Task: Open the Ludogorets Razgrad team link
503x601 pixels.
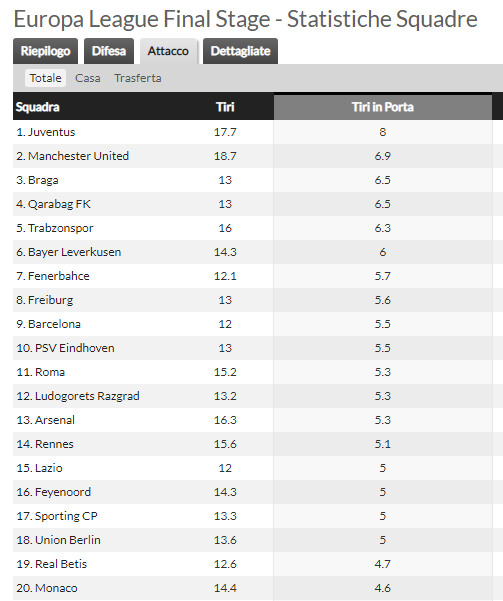Action: tap(87, 396)
